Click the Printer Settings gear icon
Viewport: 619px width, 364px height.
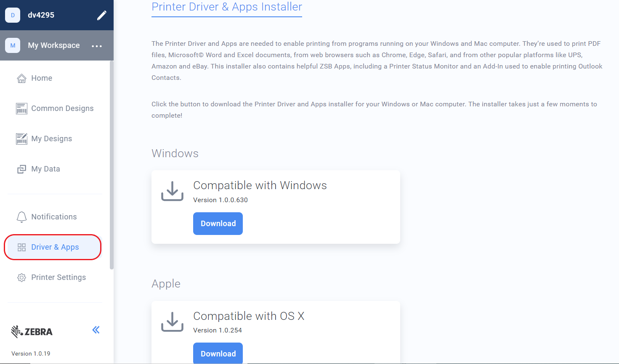21,277
